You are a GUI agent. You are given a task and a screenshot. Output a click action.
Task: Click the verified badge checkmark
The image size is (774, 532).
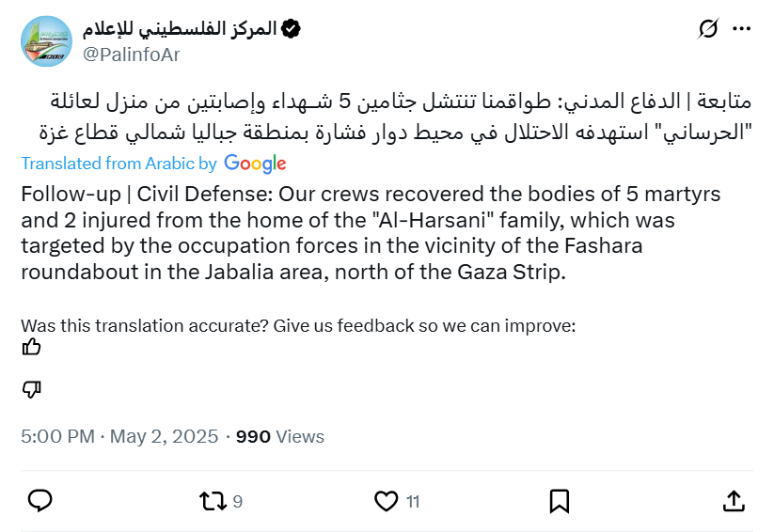tap(292, 29)
